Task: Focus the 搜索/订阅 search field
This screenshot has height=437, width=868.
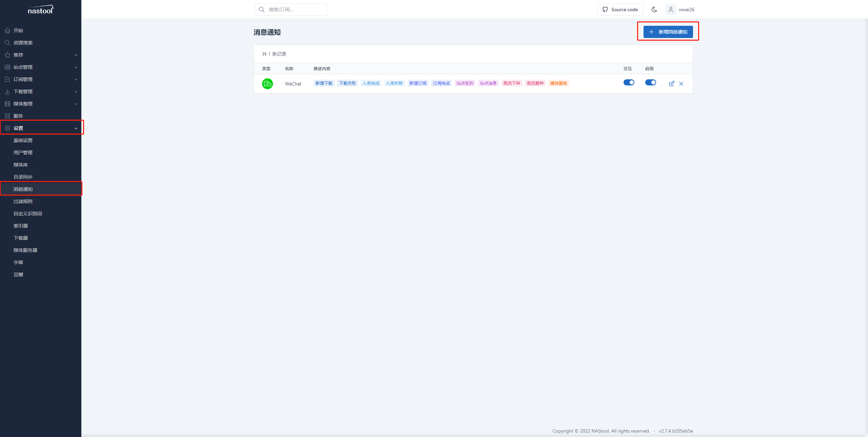Action: [295, 9]
